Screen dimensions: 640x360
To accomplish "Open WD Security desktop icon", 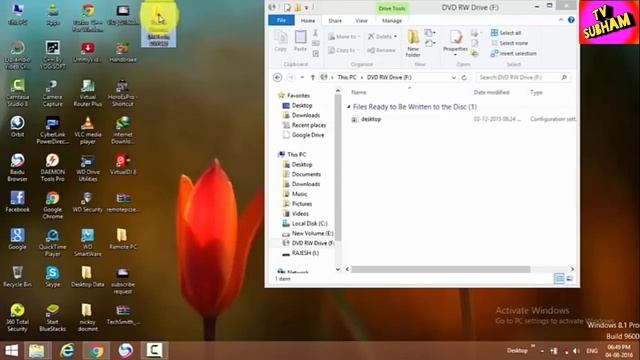I will click(87, 202).
